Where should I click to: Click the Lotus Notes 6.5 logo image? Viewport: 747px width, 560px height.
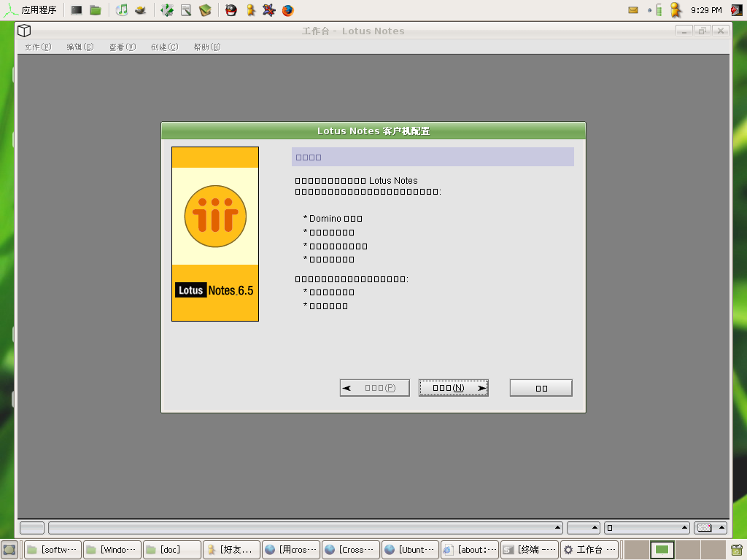tap(215, 234)
